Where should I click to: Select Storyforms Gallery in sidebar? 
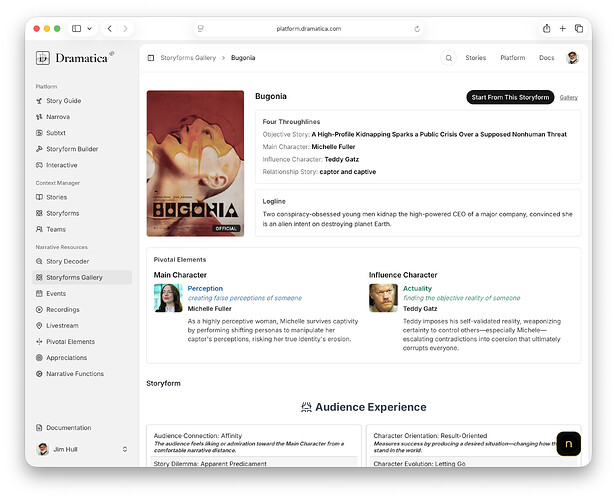[x=82, y=277]
